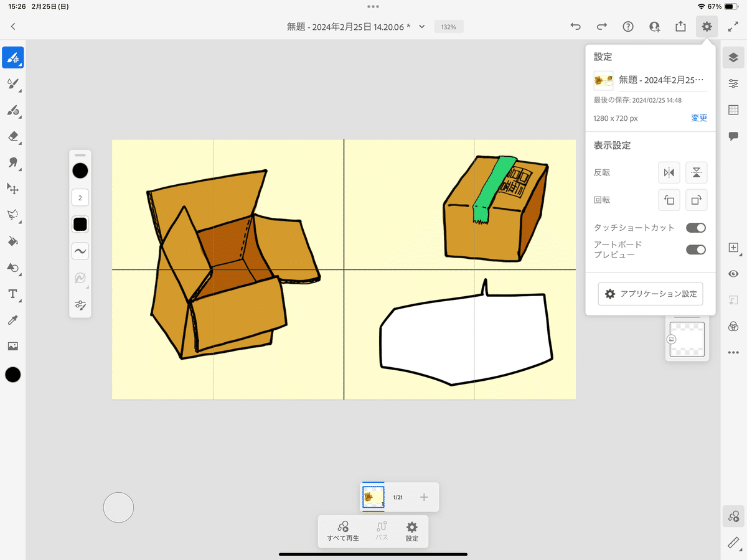Select the smudge tool
Image resolution: width=747 pixels, height=560 pixels.
13,162
